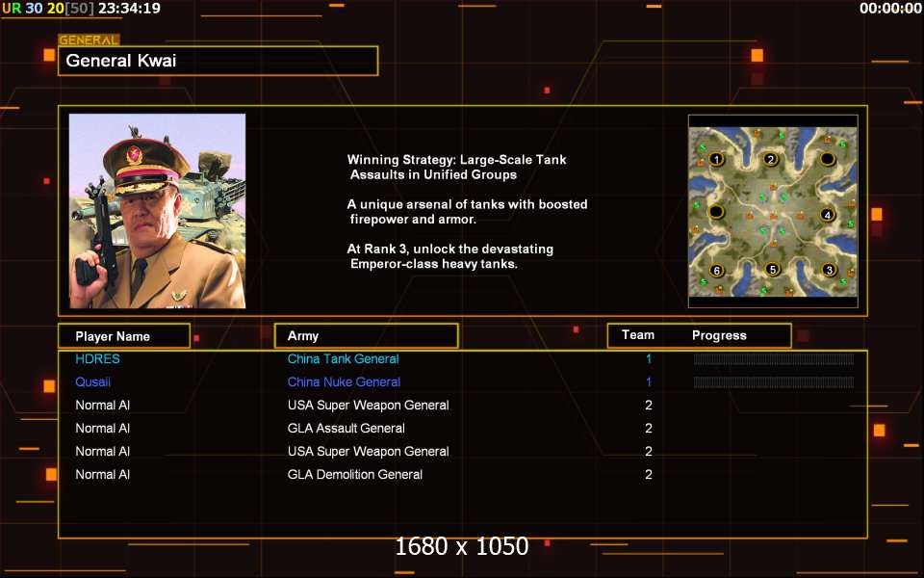Screen dimensions: 924x578
Task: Click the GLA Assault General army entry
Action: (x=346, y=428)
